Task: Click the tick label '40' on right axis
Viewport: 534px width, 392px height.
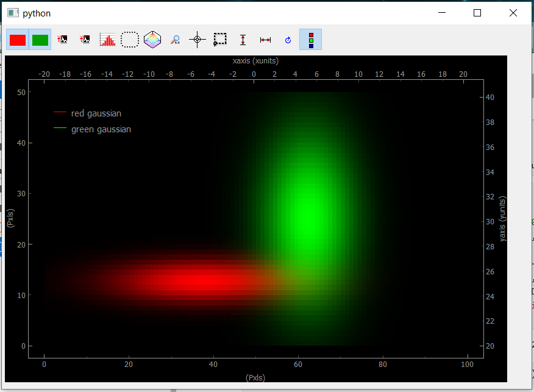Action: 489,98
